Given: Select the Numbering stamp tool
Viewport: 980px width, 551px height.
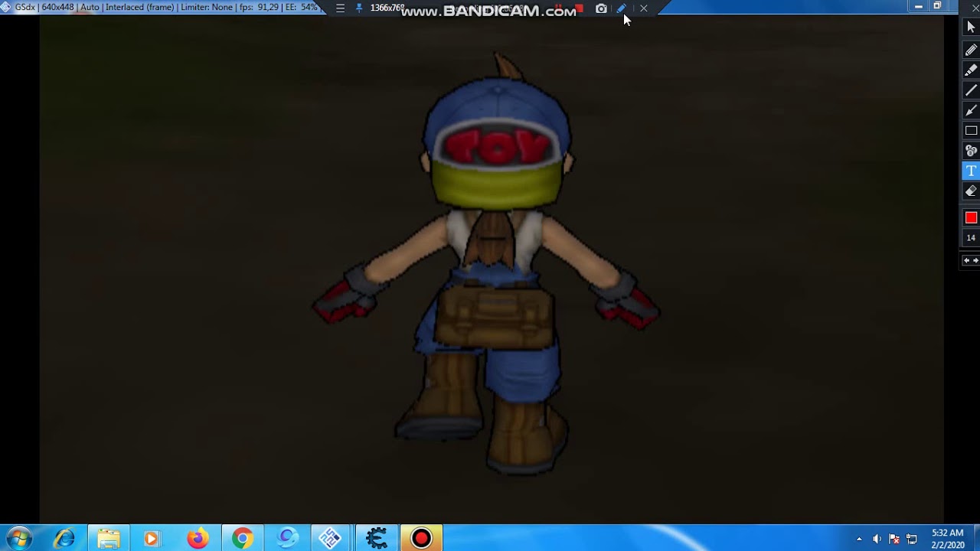Looking at the screenshot, I should coord(971,151).
